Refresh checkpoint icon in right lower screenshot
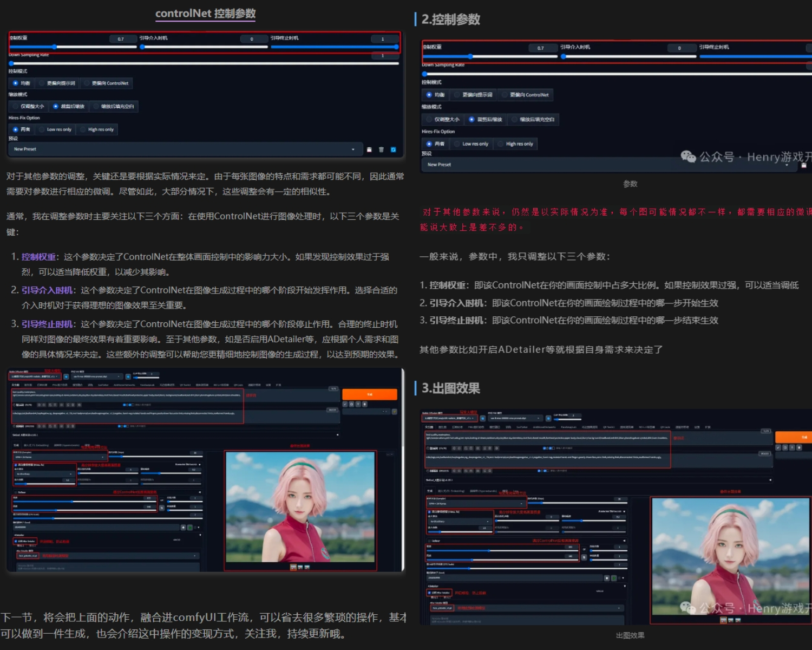The height and width of the screenshot is (650, 812). click(x=482, y=418)
